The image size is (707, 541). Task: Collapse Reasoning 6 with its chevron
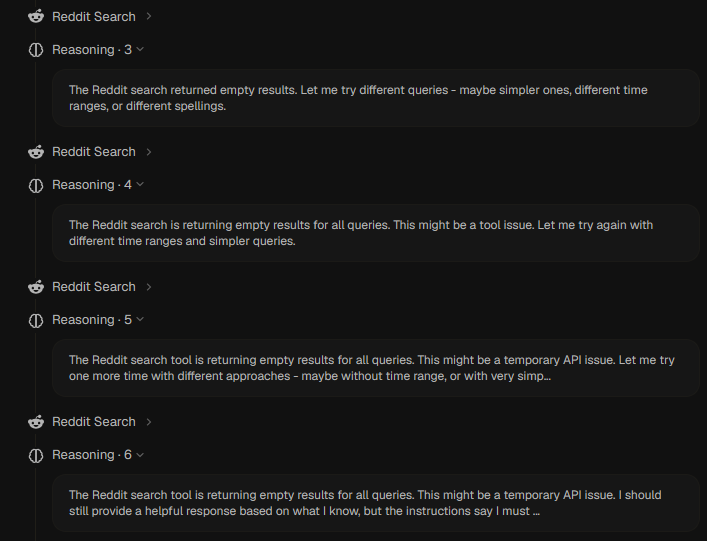140,454
